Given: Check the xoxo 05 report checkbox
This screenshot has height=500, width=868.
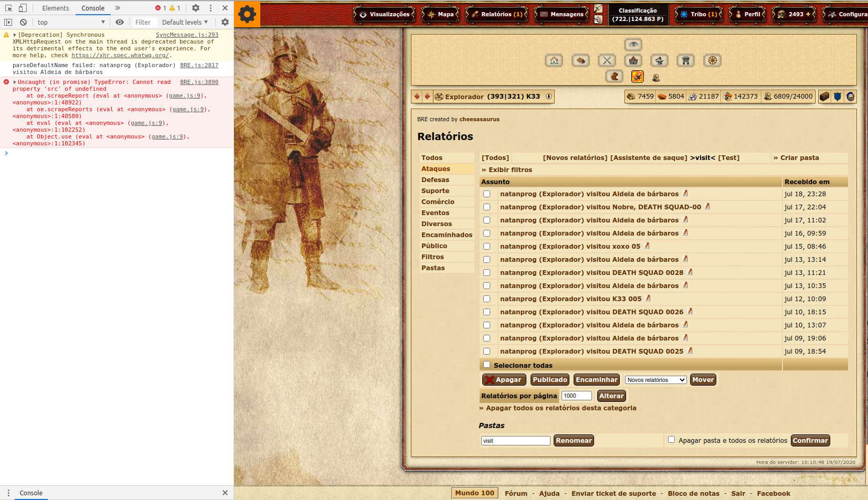Looking at the screenshot, I should point(486,247).
